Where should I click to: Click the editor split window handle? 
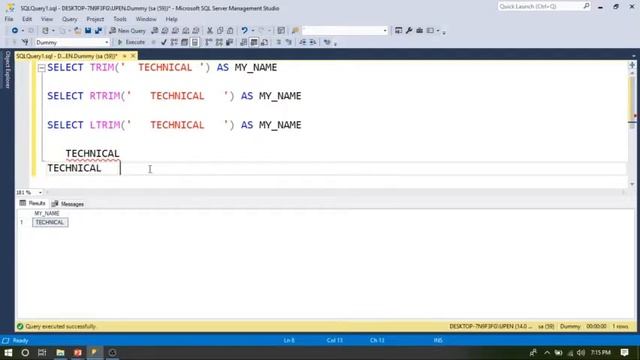[632, 65]
